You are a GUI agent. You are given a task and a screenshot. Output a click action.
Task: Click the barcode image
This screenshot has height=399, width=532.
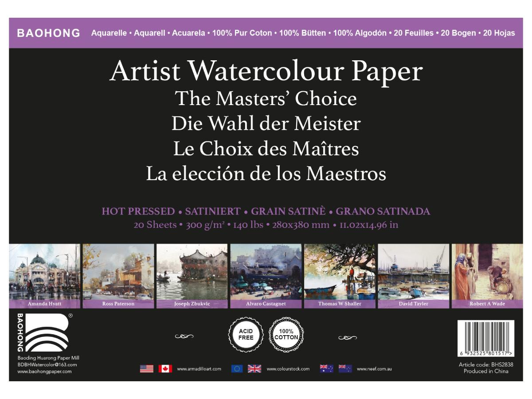pyautogui.click(x=485, y=339)
